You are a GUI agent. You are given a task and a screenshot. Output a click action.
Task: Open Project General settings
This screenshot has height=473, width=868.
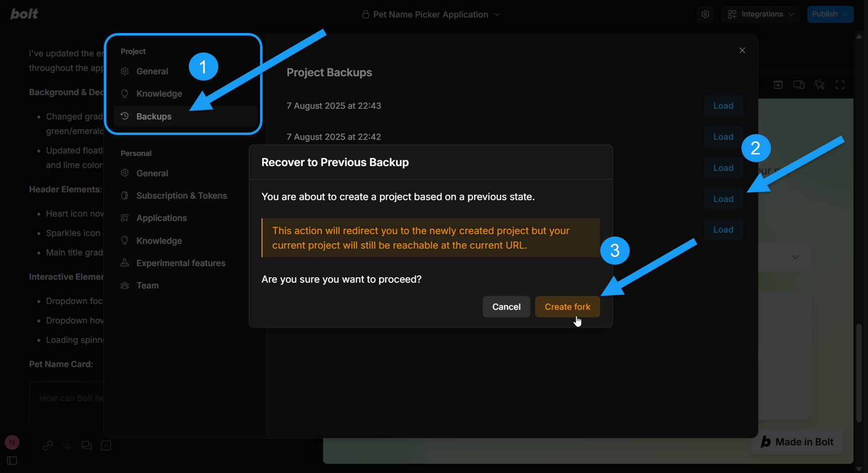coord(185,71)
